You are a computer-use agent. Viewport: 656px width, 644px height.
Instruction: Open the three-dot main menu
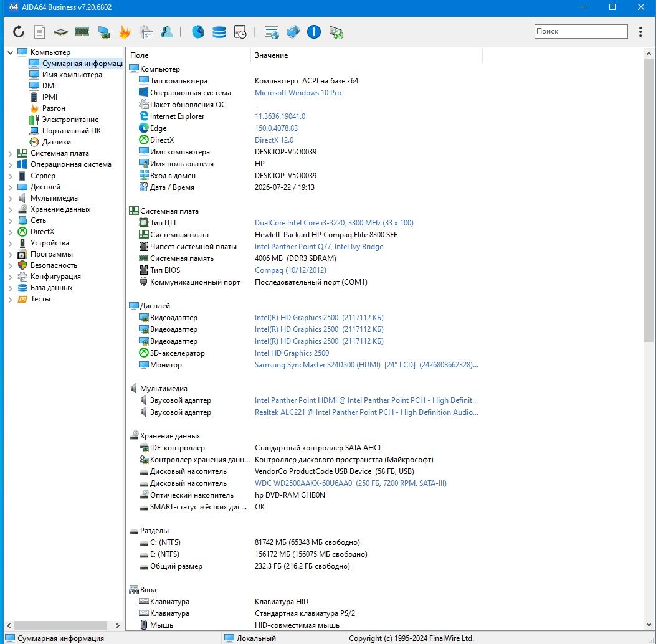pos(640,32)
